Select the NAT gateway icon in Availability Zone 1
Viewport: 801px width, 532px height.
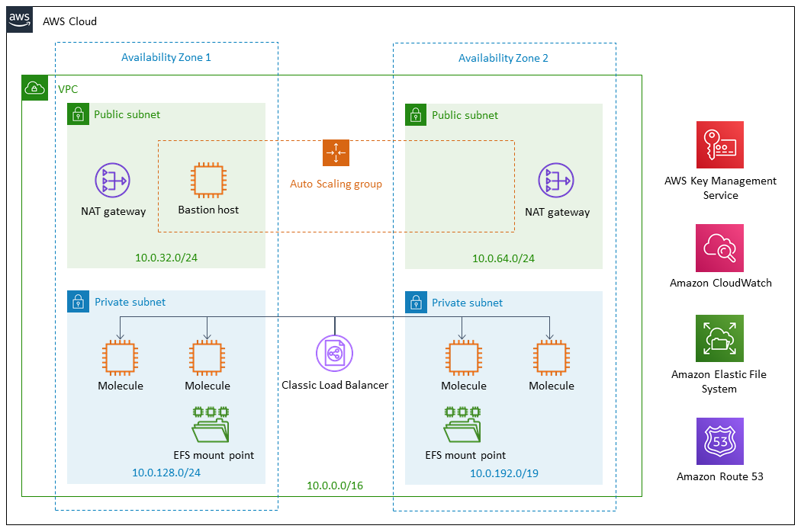112,180
